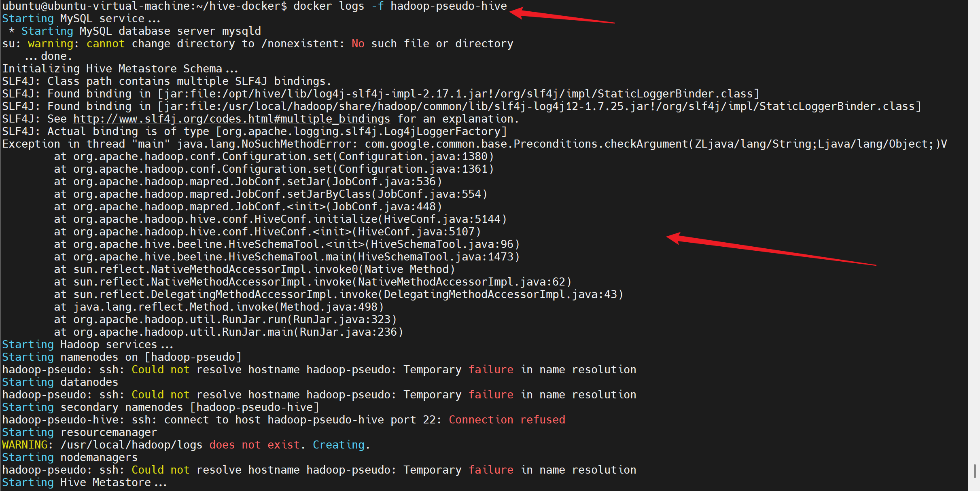Click the 'Starting MySQL service' line
Image resolution: width=980 pixels, height=491 pixels.
pyautogui.click(x=81, y=19)
